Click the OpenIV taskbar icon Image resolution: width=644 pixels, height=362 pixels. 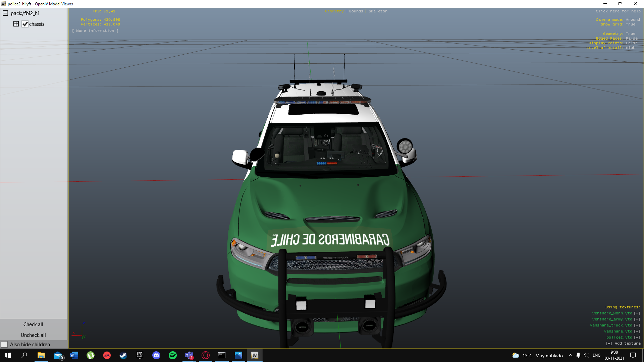coord(255,355)
